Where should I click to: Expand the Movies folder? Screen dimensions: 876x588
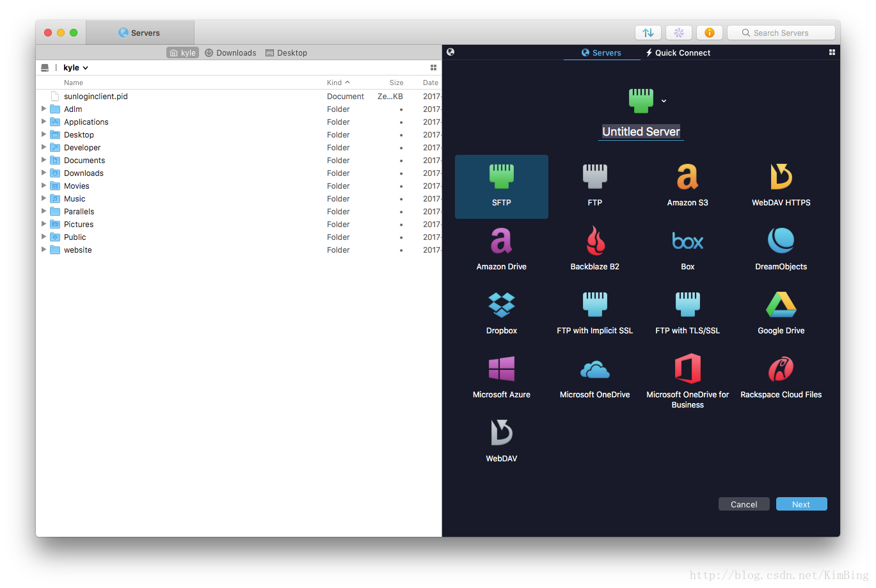tap(44, 186)
